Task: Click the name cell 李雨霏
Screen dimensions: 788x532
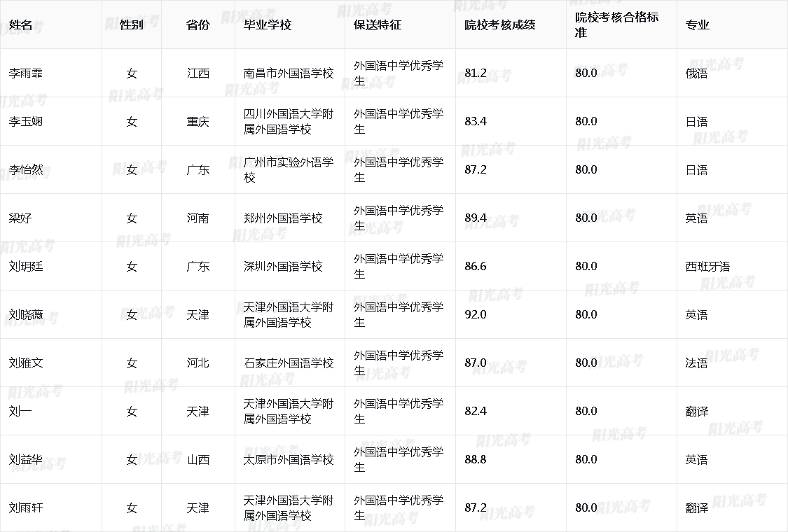Action: [26, 73]
